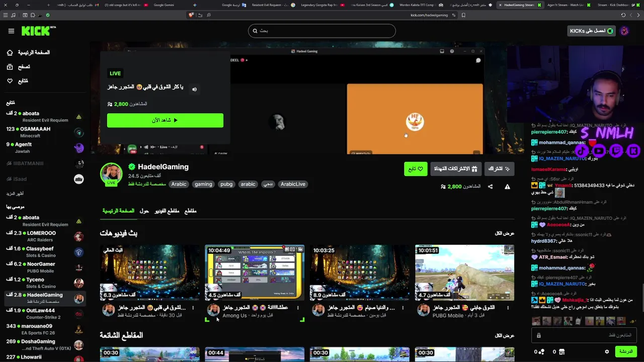Click the browse icon in the left sidebar
The image size is (644, 362).
click(x=10, y=66)
